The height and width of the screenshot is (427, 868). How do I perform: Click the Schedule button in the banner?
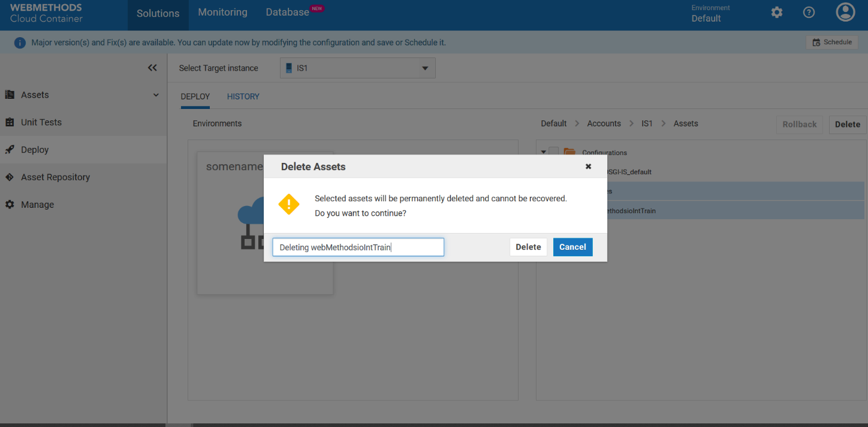point(832,43)
